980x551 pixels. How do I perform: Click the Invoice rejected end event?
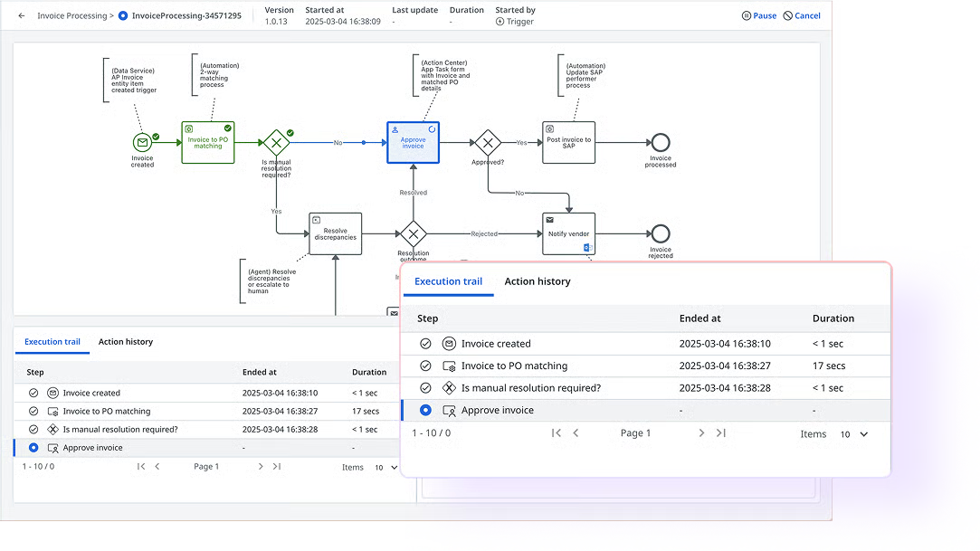[661, 233]
